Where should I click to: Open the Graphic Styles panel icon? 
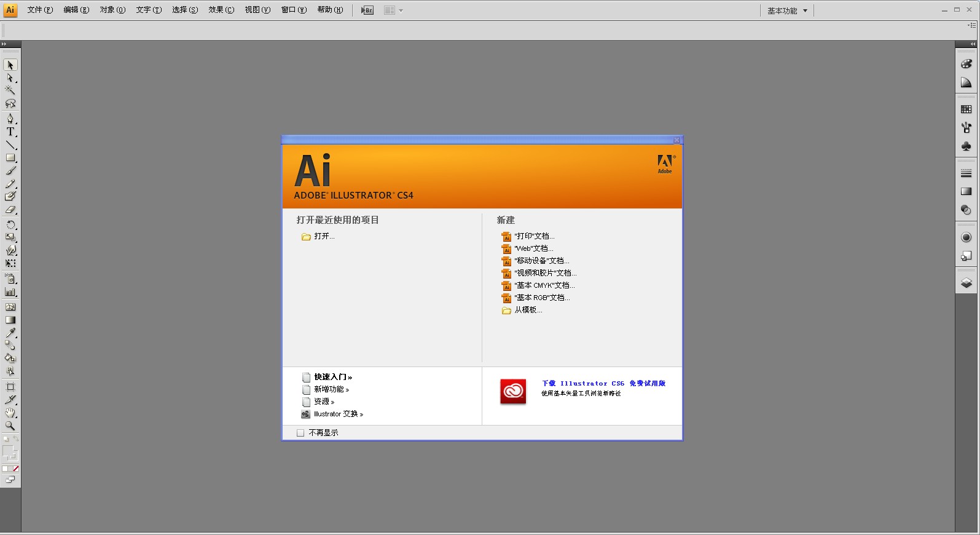[966, 256]
